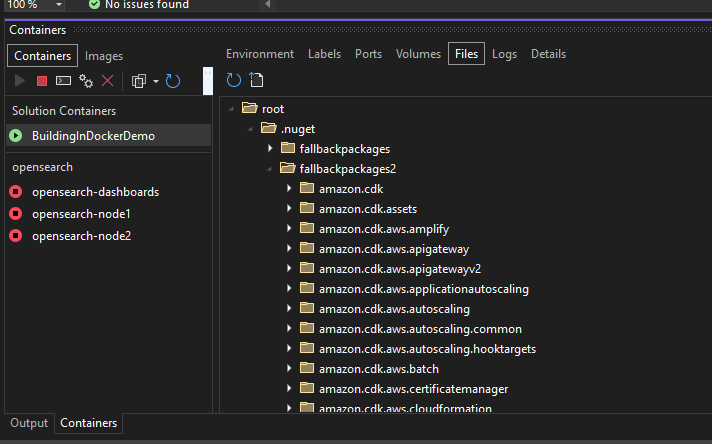Screen dimensions: 712x444
Task: Open container settings gears icon
Action: tap(86, 81)
